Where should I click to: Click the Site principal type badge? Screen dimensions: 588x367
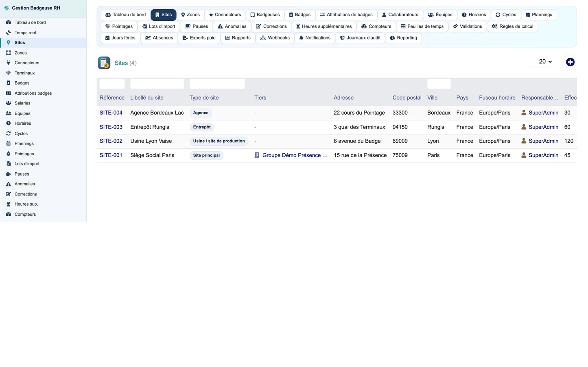point(206,155)
